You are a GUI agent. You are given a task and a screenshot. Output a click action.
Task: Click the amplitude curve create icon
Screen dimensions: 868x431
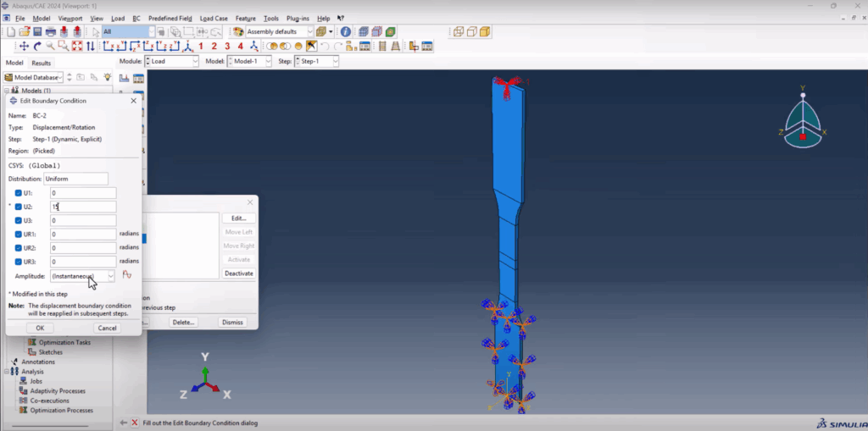point(127,275)
